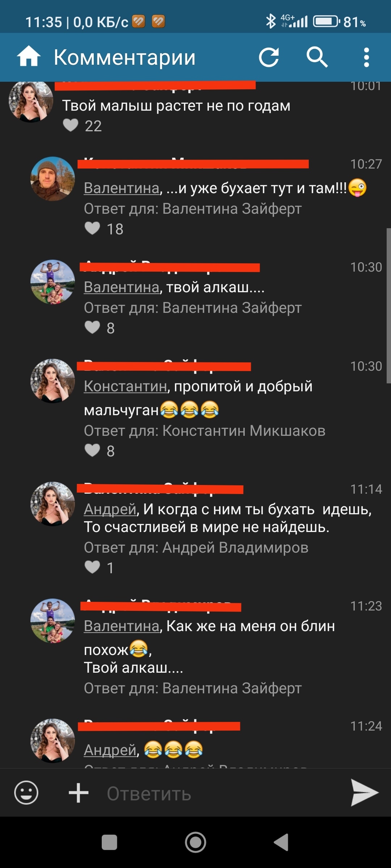Tap Android recent apps square

coord(109,842)
